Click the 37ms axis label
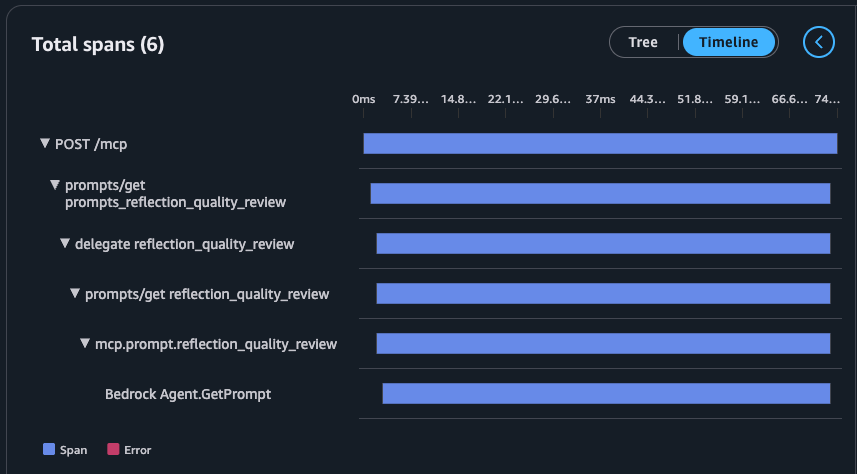Screen dimensions: 857x474 600,99
